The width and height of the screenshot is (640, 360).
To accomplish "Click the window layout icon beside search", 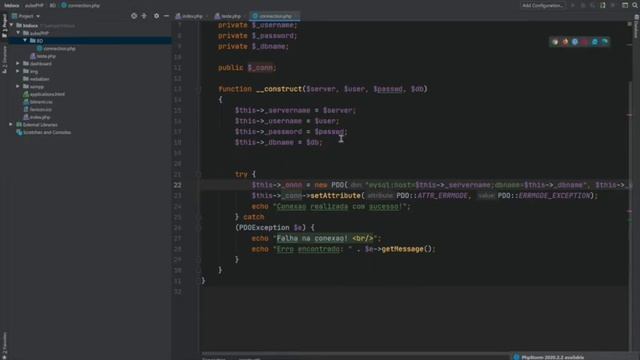I will (625, 5).
